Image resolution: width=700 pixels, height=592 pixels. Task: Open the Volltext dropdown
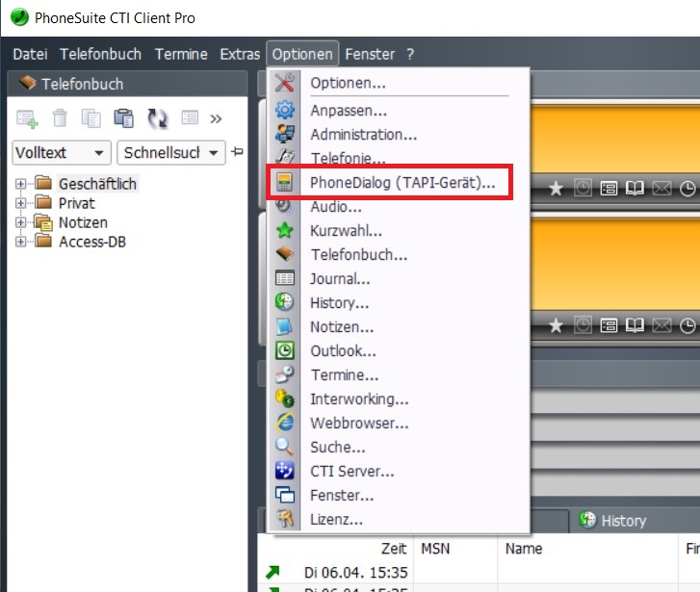tap(62, 153)
